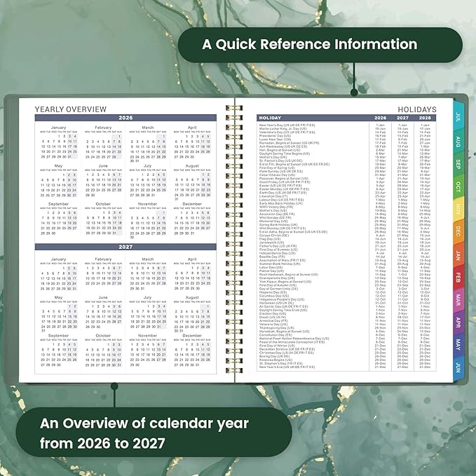Click the 'Good Friday' holiday row
The width and height of the screenshot is (476, 476).
point(346,182)
